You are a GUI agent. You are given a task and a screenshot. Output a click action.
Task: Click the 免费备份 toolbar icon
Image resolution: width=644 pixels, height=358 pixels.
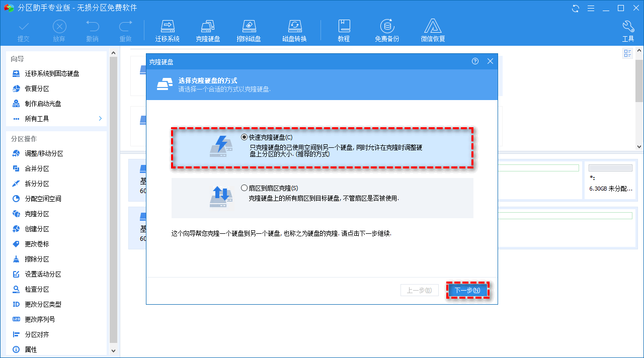(386, 31)
